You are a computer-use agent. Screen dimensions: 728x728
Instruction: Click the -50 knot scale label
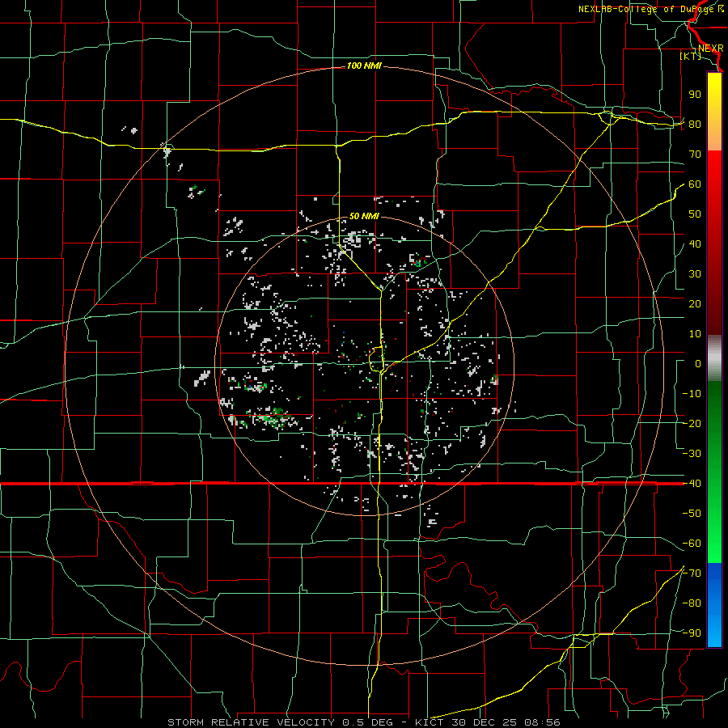pyautogui.click(x=692, y=514)
